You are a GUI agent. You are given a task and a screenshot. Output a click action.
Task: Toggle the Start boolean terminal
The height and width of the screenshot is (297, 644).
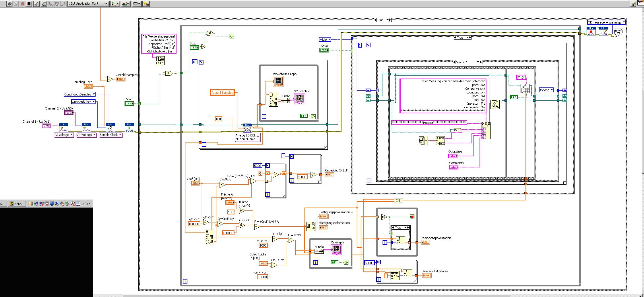click(129, 103)
